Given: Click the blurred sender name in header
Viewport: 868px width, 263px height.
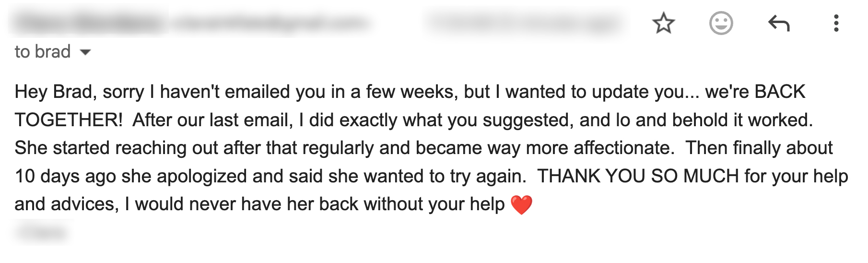Looking at the screenshot, I should click(89, 22).
